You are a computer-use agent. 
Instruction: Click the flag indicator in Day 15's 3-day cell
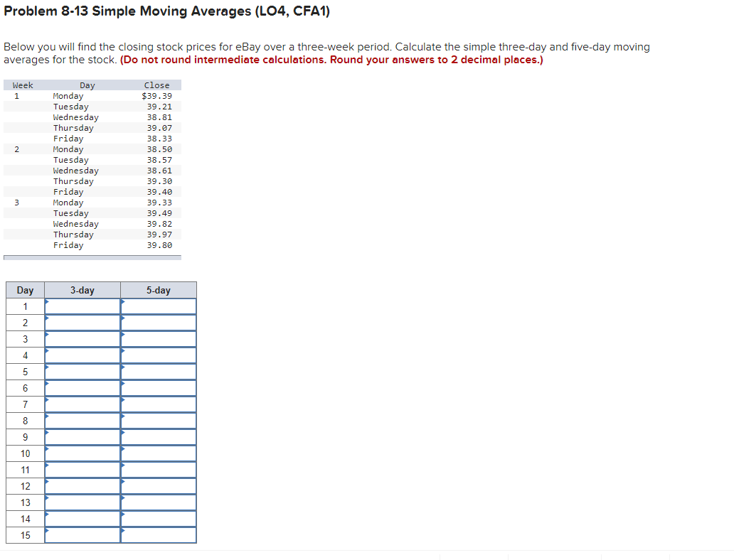tap(48, 532)
